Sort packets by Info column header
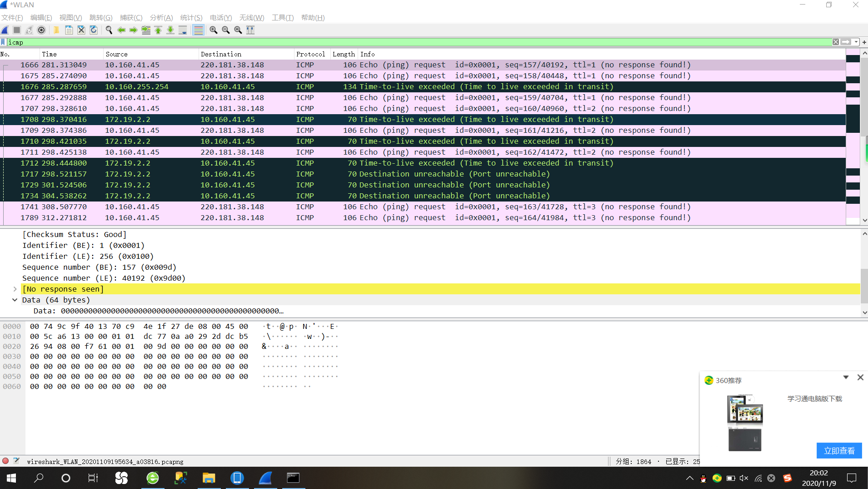 [602, 54]
